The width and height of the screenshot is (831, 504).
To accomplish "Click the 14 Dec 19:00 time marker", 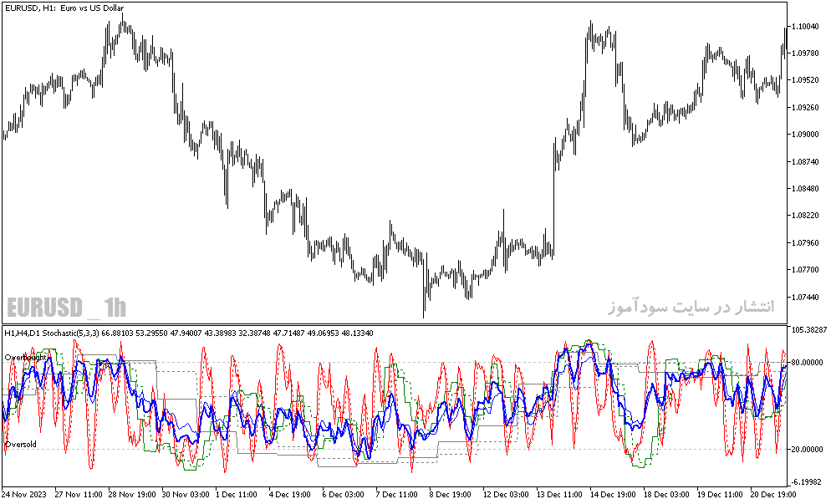I will pyautogui.click(x=613, y=495).
